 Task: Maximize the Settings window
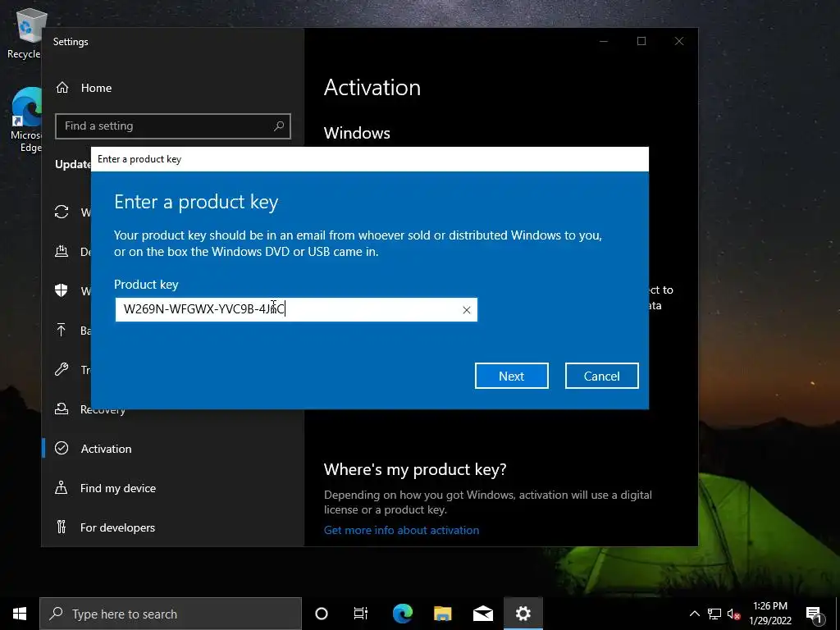coord(641,41)
